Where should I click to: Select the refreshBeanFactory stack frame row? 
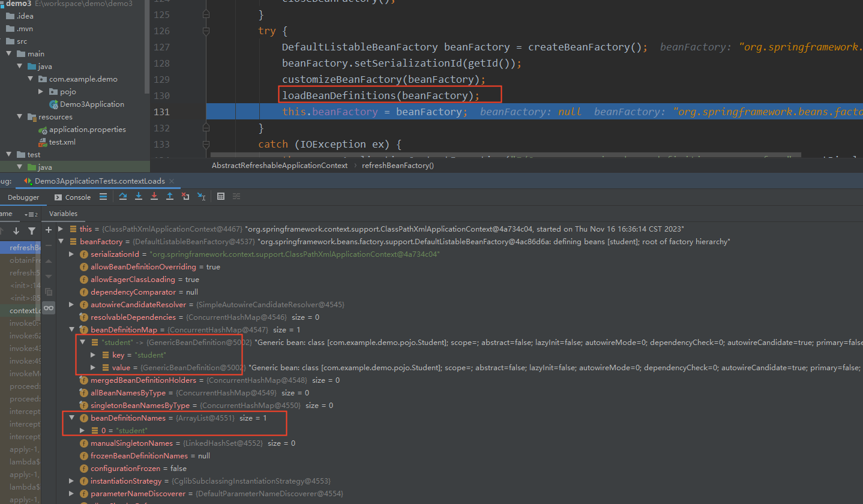coord(21,247)
